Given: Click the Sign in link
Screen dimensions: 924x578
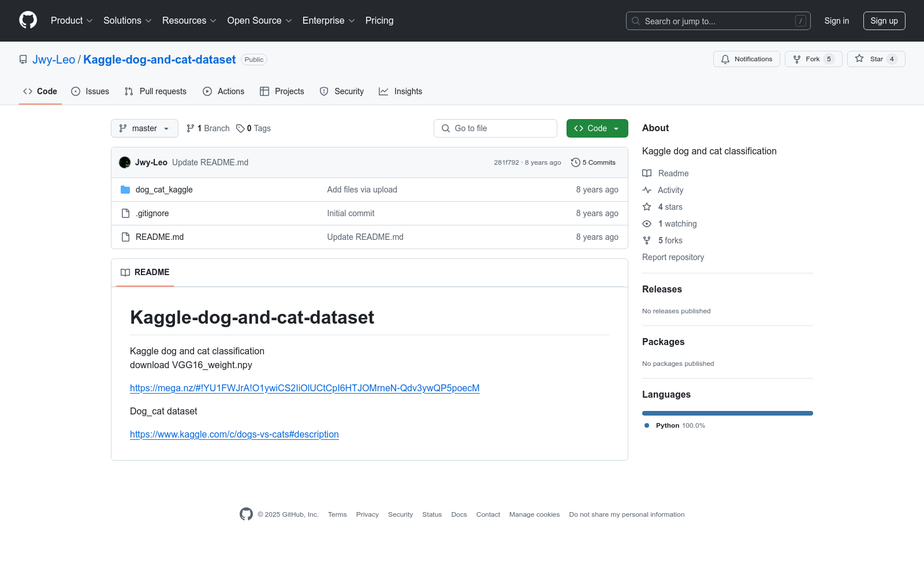Looking at the screenshot, I should pyautogui.click(x=837, y=21).
